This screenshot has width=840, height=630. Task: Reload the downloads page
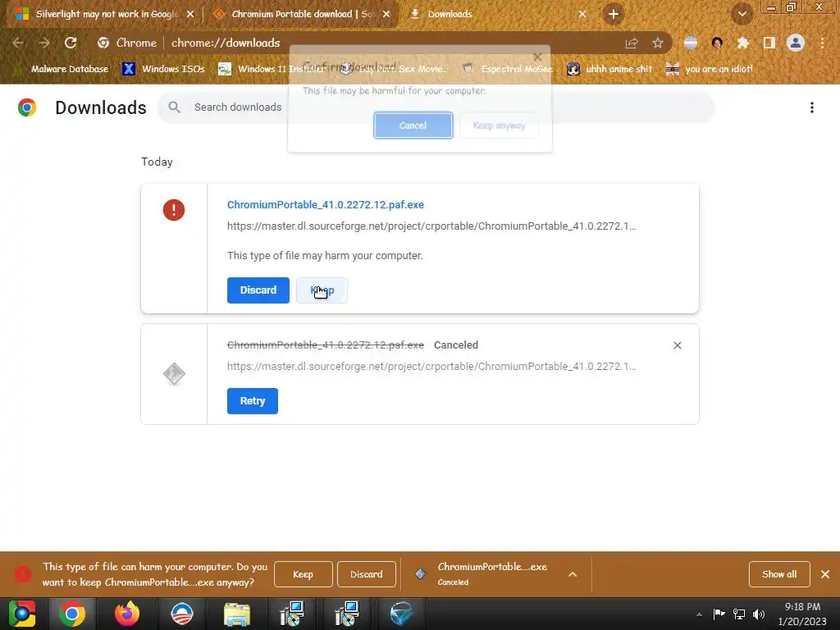pos(71,43)
